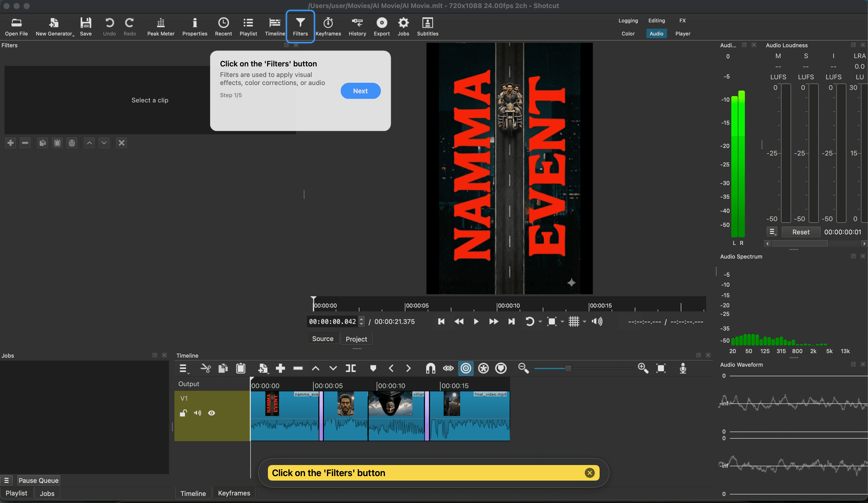Hide the V1 track with the eye icon
The height and width of the screenshot is (503, 868).
pos(212,413)
